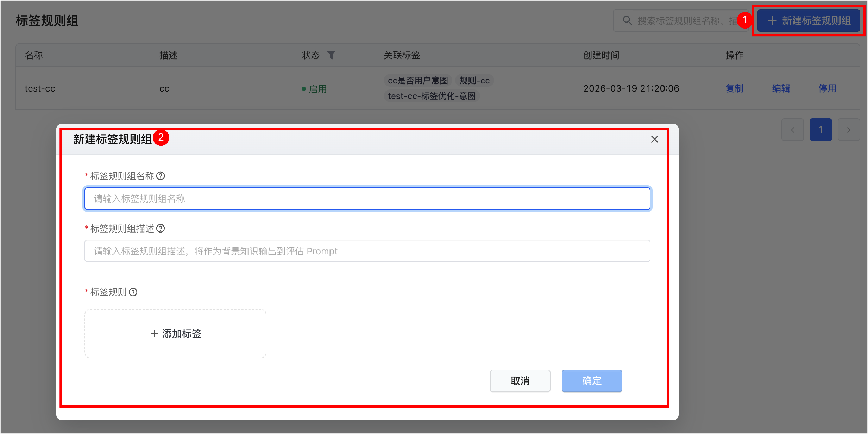Go to the previous page arrow
The image size is (868, 434).
(x=792, y=130)
